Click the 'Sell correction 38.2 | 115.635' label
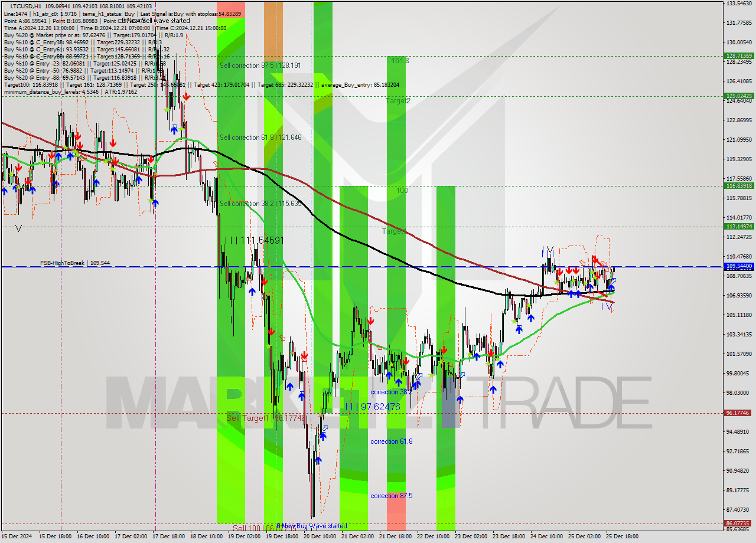 click(x=260, y=204)
